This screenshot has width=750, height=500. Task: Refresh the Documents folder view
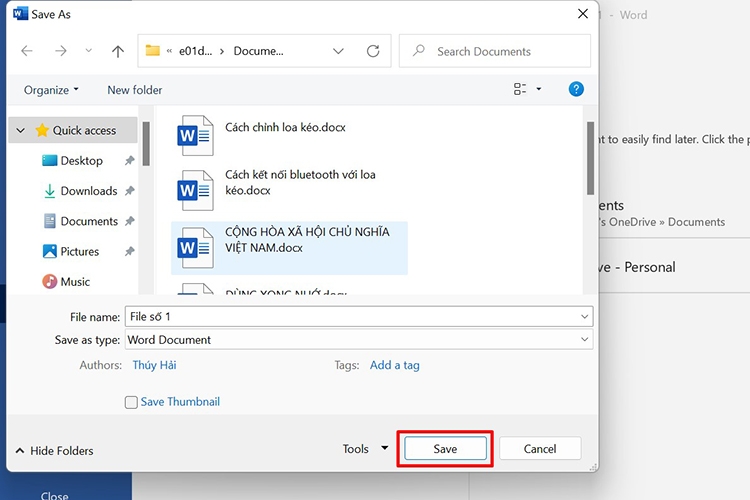click(373, 51)
